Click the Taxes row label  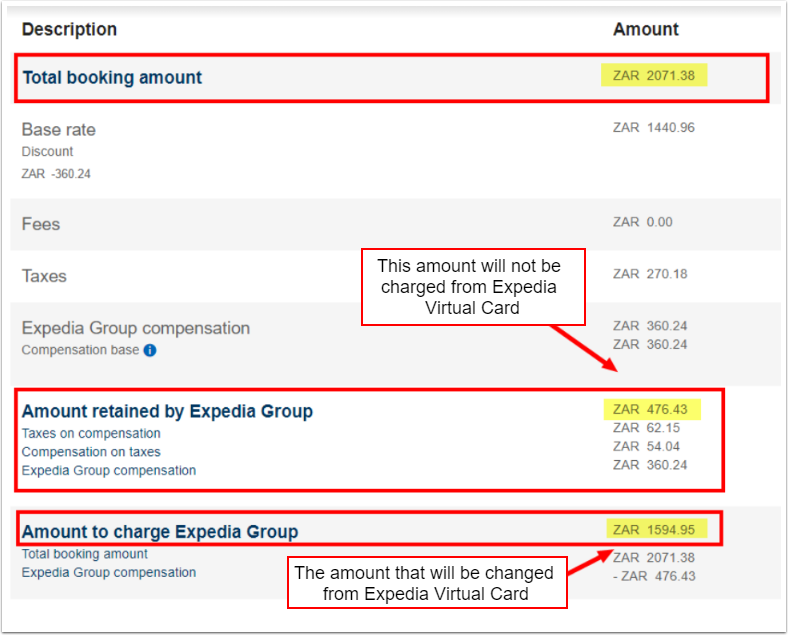click(x=44, y=276)
